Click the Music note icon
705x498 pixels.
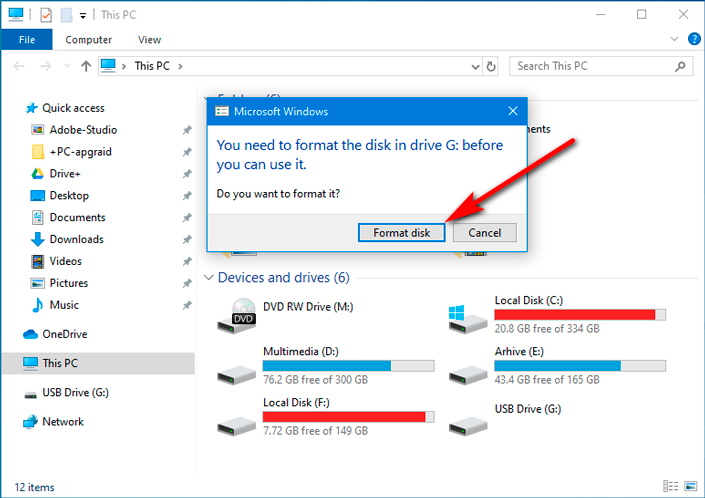coord(37,305)
